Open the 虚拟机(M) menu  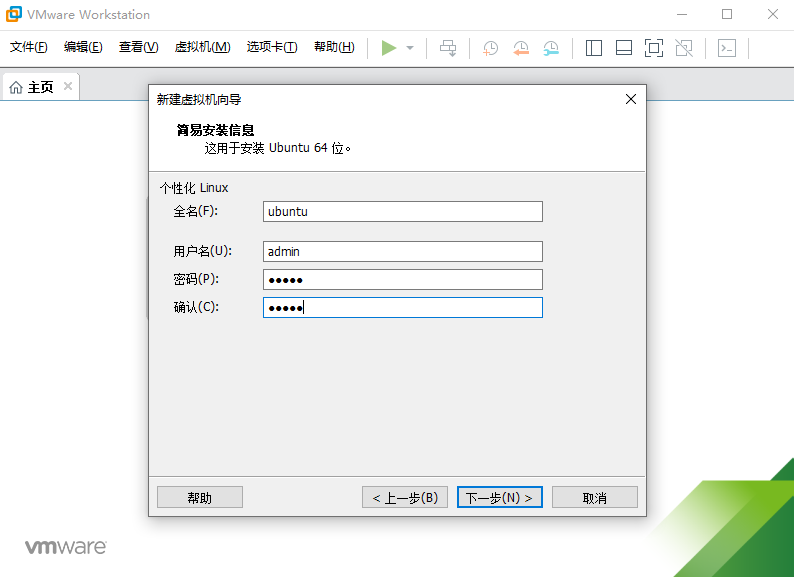point(203,47)
